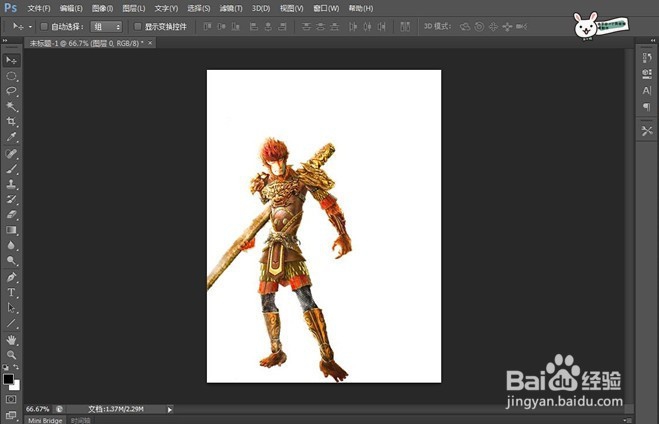Open the Type menu
The image size is (659, 424).
pyautogui.click(x=166, y=8)
